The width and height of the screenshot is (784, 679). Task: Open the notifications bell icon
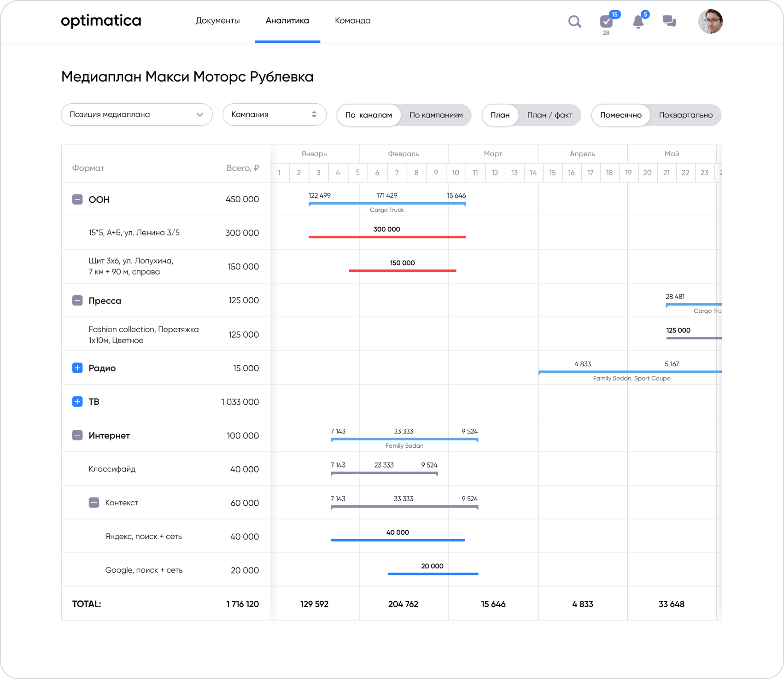tap(638, 22)
